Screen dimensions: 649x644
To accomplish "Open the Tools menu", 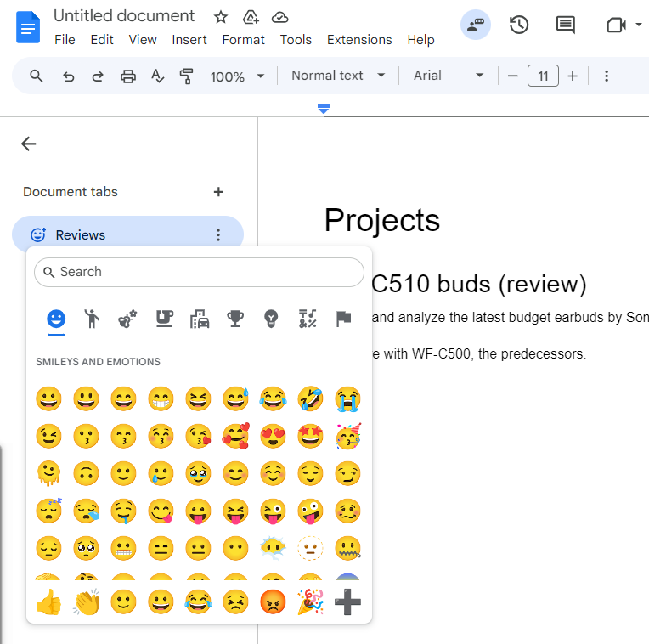I will (296, 40).
